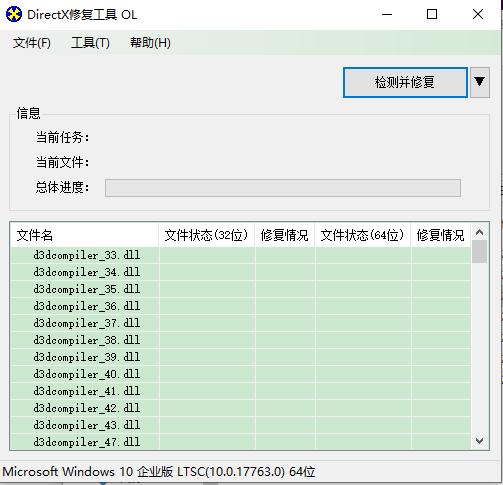Click the 总体进度 progress bar
This screenshot has height=485, width=503.
click(x=283, y=188)
